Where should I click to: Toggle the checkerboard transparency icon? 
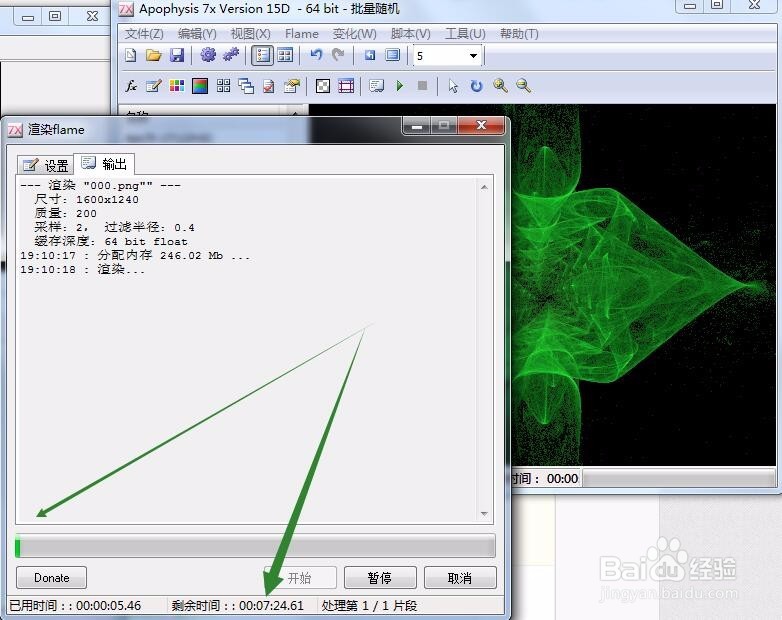click(323, 86)
